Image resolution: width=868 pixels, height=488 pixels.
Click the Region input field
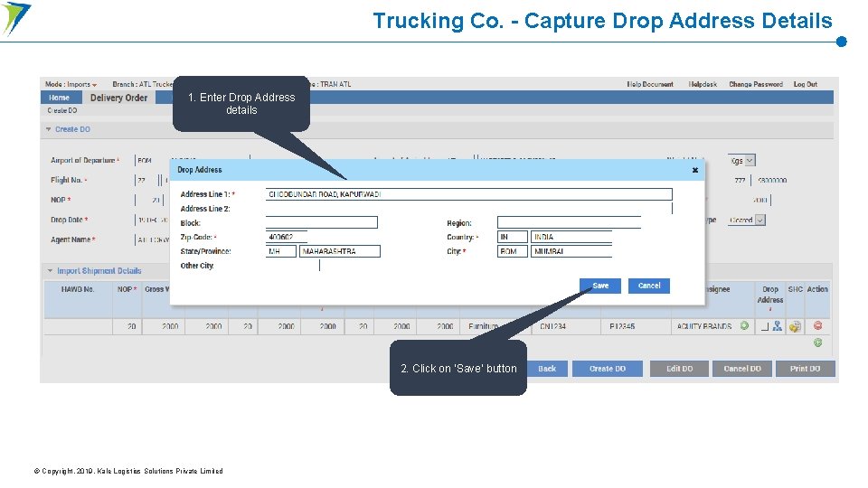569,222
